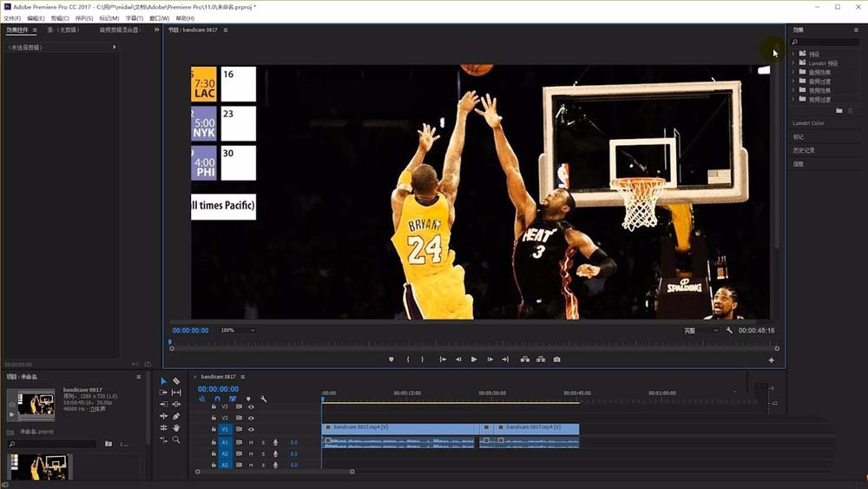Pick the Zoom tool in tools panel

176,439
